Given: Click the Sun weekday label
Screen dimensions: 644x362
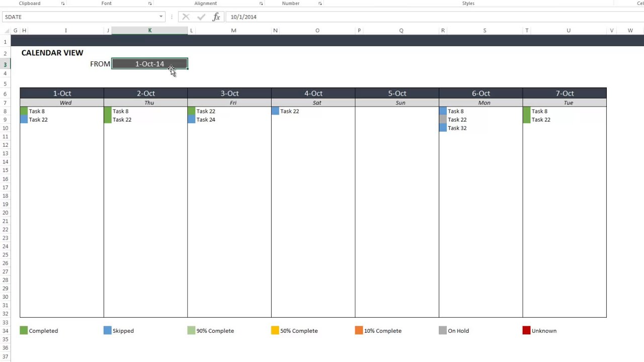Looking at the screenshot, I should (x=400, y=103).
